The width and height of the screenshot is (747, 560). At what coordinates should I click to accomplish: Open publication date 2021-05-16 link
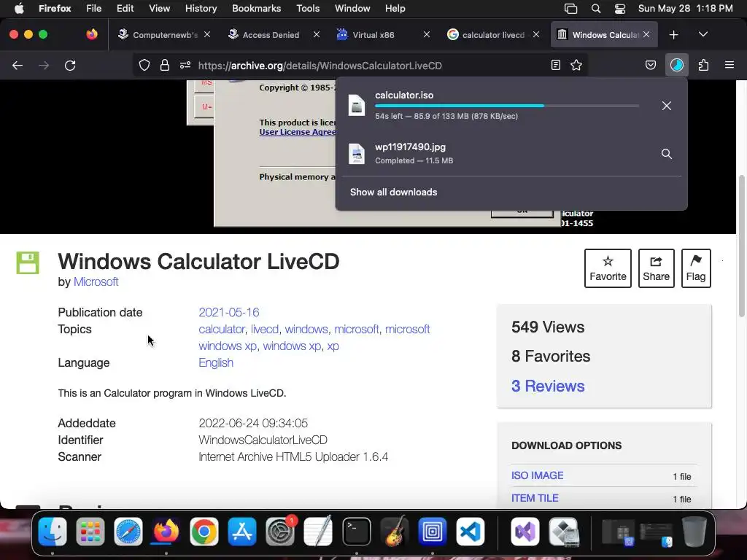click(228, 312)
